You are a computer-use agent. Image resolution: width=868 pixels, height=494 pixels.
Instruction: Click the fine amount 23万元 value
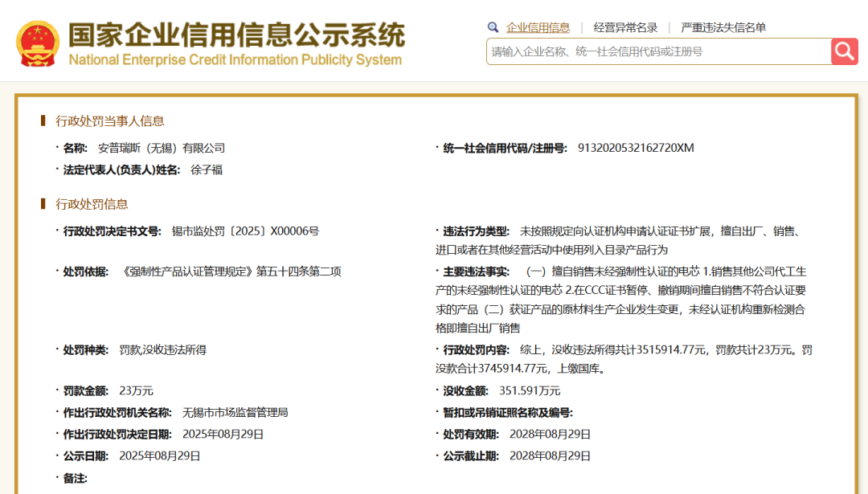pyautogui.click(x=136, y=390)
